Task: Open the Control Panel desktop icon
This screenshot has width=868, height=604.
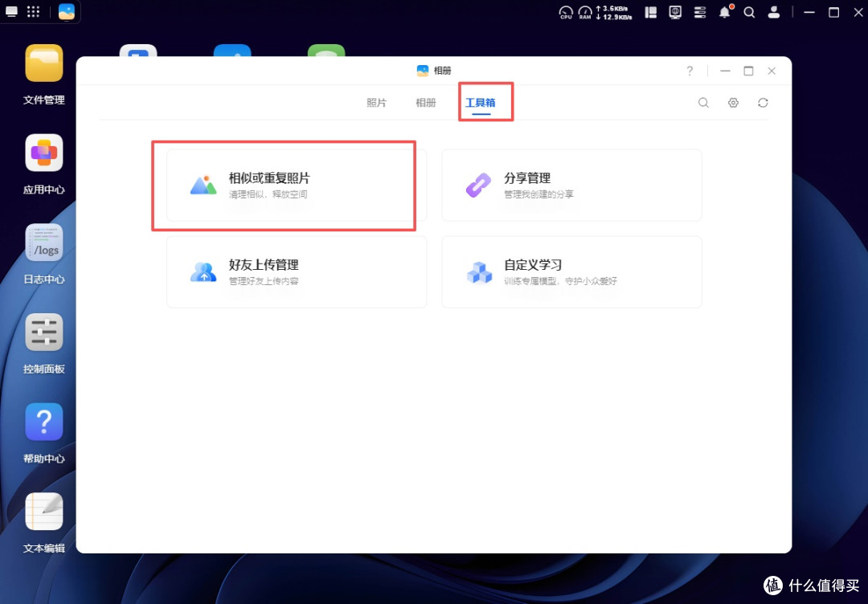Action: (43, 332)
